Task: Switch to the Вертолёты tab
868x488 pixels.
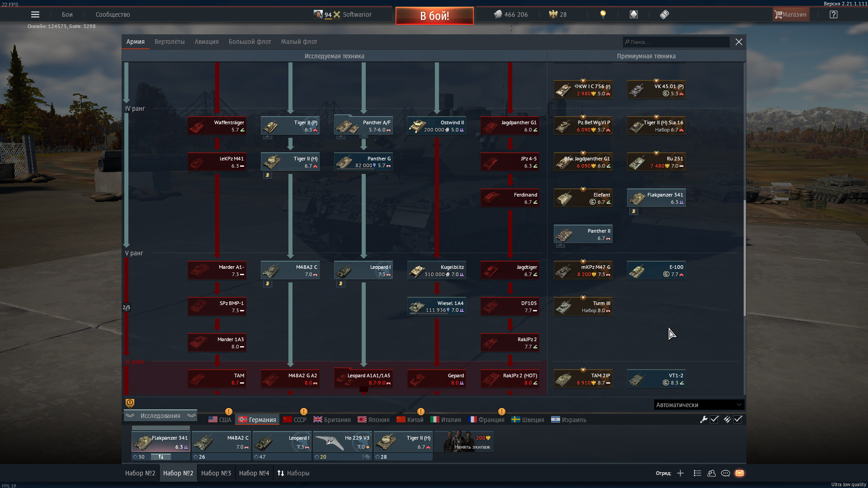Action: click(x=170, y=42)
